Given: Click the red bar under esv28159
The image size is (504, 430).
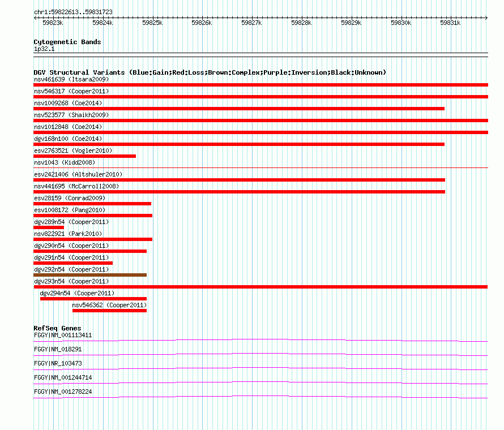Looking at the screenshot, I should (x=92, y=204).
